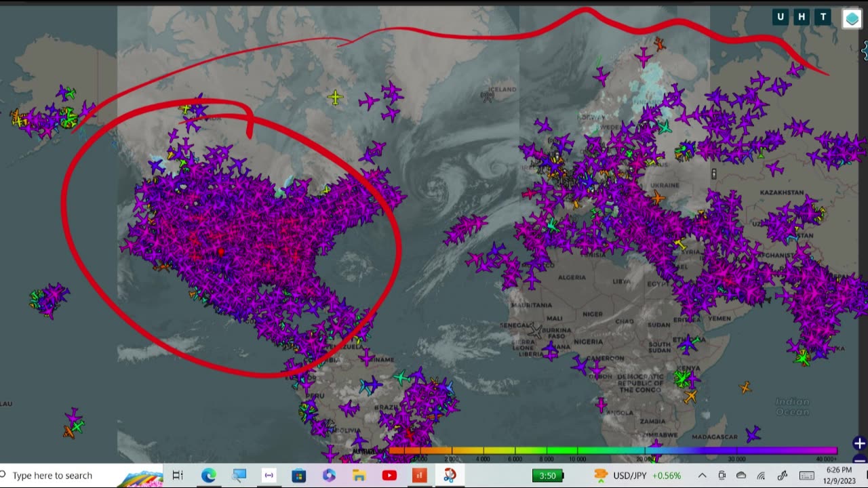Open the orange Office app in taskbar

(x=420, y=475)
